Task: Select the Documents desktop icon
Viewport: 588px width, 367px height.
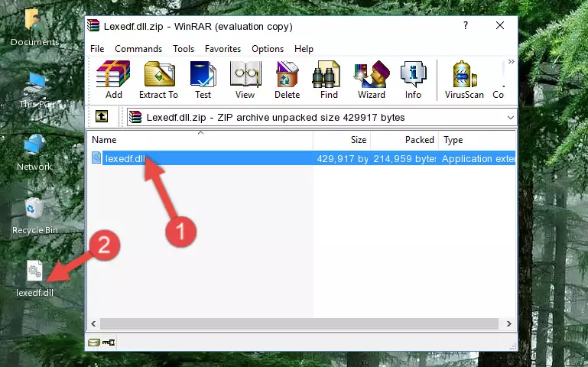Action: [34, 28]
